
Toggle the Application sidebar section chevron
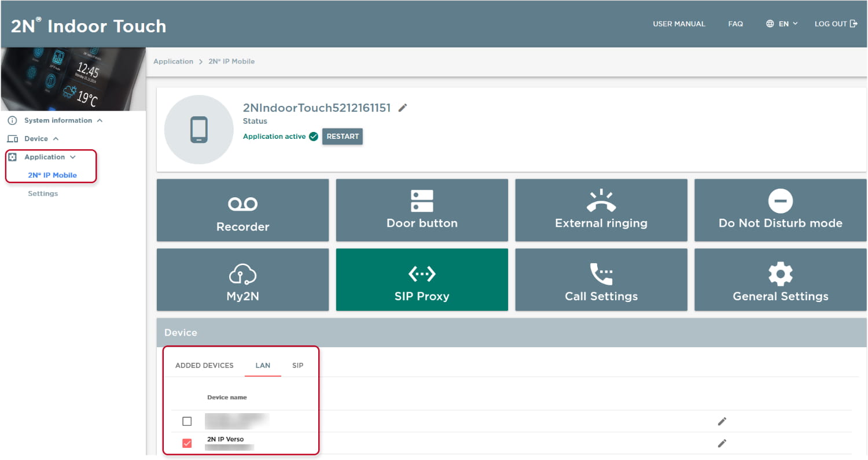point(73,157)
